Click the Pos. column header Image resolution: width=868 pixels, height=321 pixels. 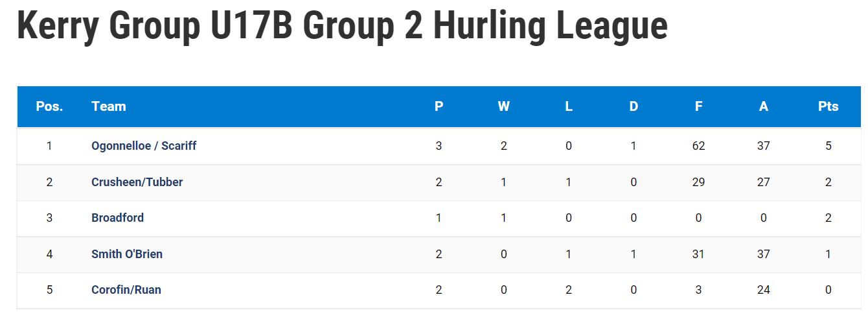[49, 106]
